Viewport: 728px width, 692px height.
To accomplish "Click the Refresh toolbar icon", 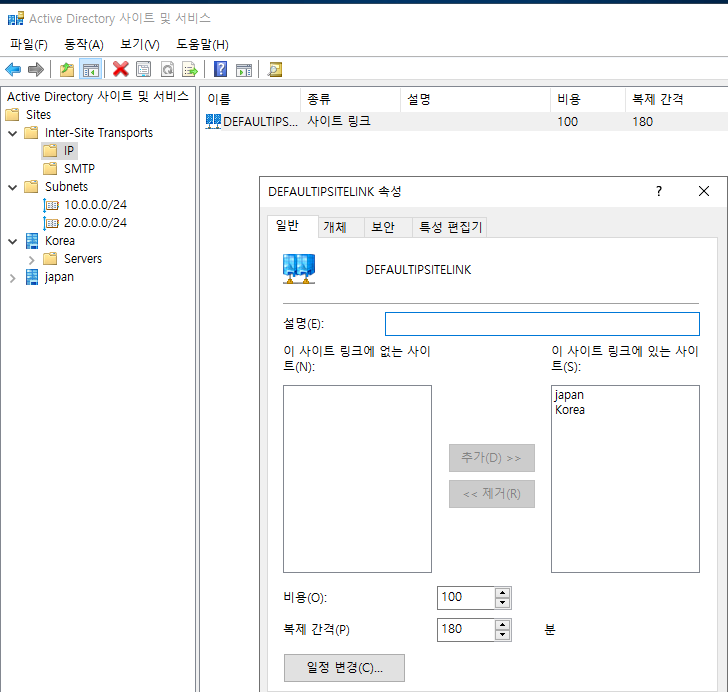I will pos(167,70).
